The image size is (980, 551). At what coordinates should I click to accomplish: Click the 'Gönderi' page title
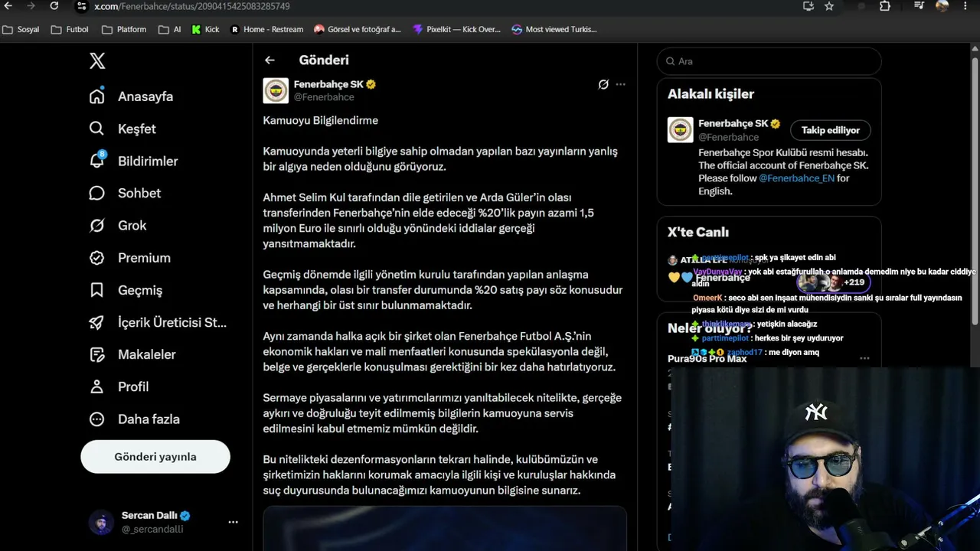coord(324,60)
